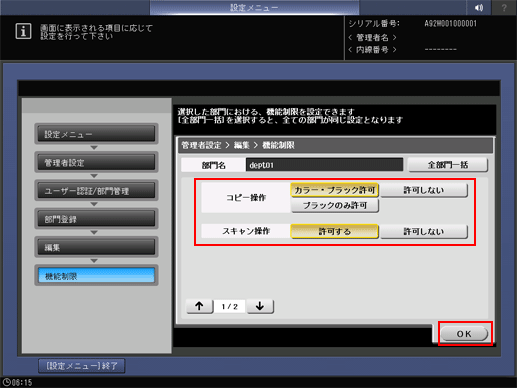This screenshot has width=517, height=388.
Task: Open 設定メニュー in the left navigation
Action: (x=96, y=134)
